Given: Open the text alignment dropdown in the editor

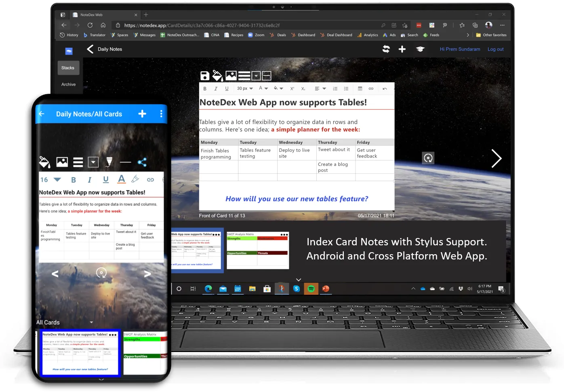Looking at the screenshot, I should (x=320, y=89).
